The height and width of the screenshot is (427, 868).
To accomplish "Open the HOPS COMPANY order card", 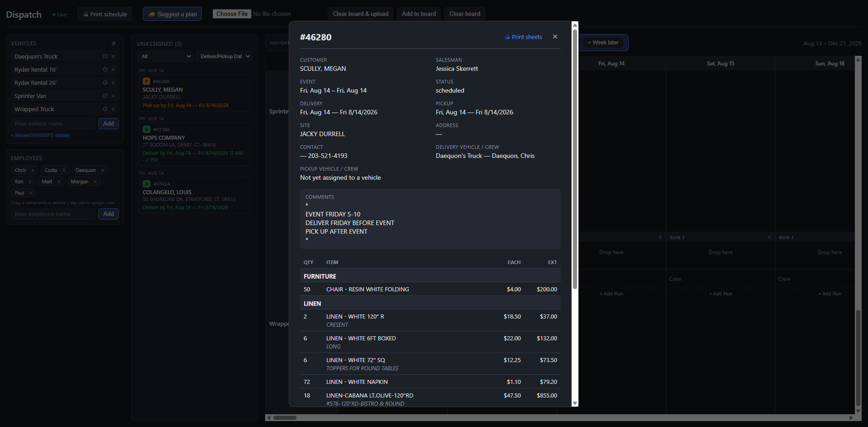I will coord(194,144).
